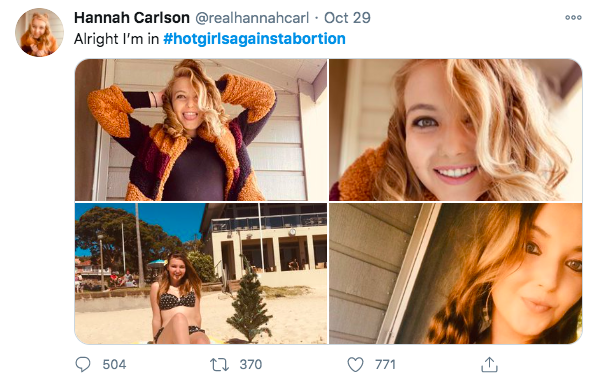Open the Hannah Carlson display name
The height and width of the screenshot is (383, 597).
pos(132,18)
